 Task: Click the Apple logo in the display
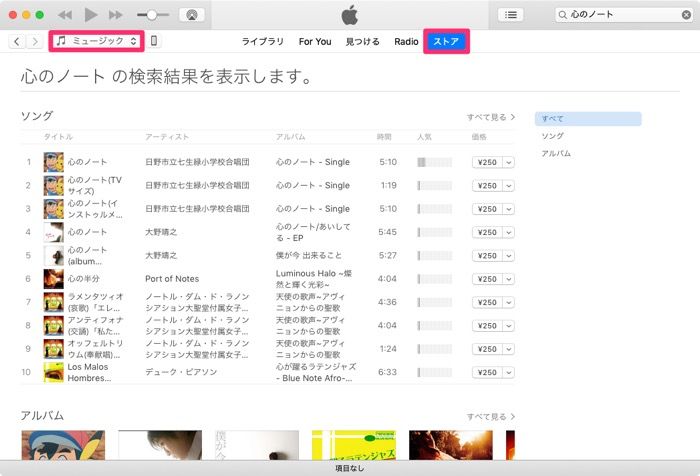[350, 15]
